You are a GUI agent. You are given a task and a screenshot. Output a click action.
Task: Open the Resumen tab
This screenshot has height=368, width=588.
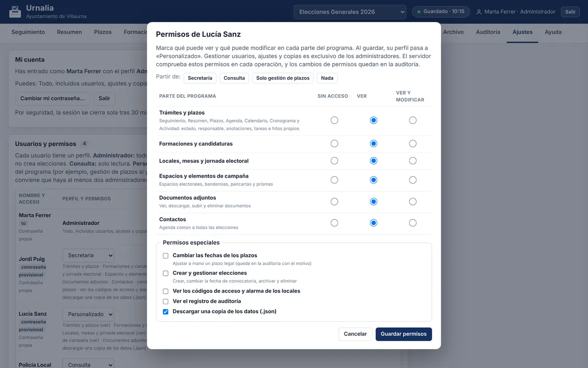point(70,32)
